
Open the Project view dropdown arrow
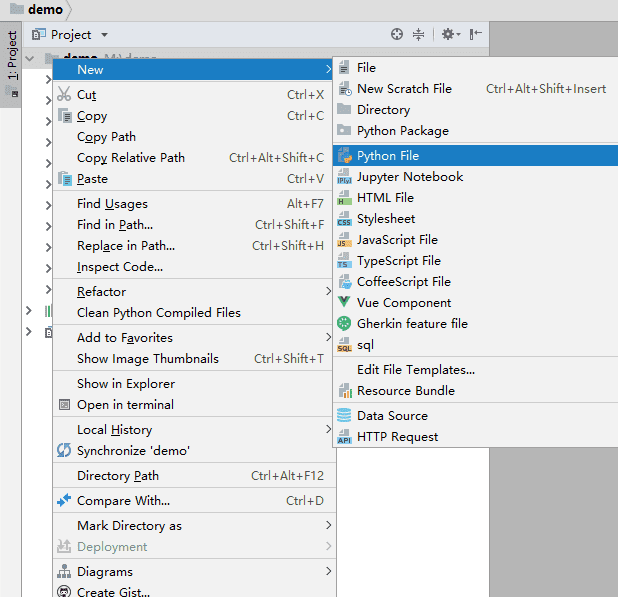[x=104, y=35]
